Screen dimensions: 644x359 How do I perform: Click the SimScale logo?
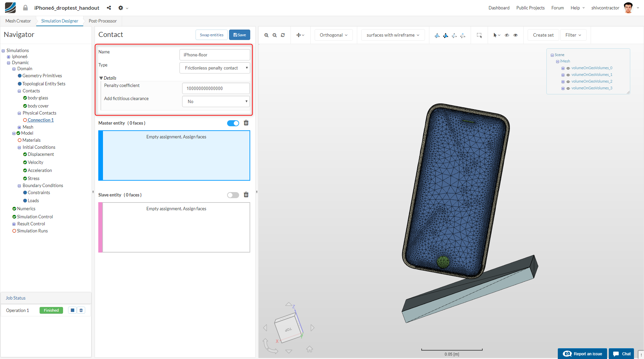pyautogui.click(x=10, y=8)
